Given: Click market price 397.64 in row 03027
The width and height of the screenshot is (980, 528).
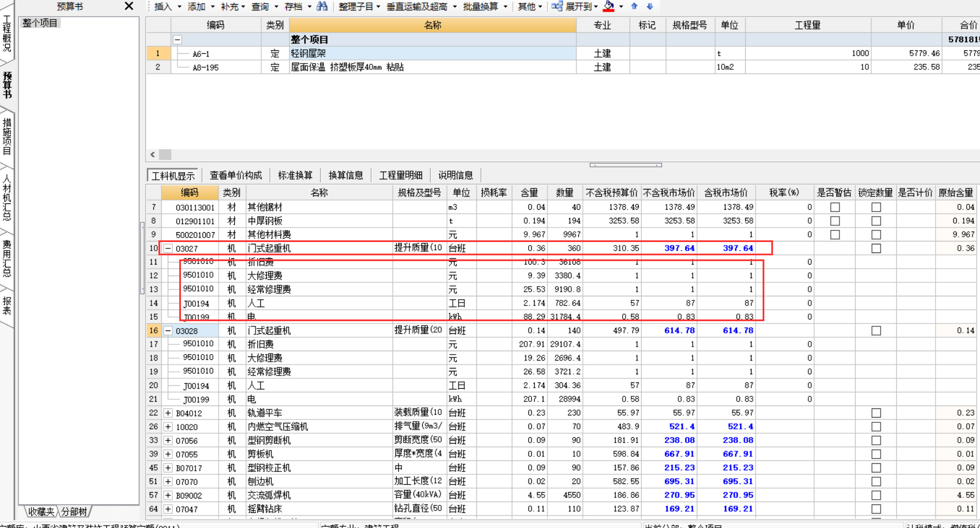Looking at the screenshot, I should pyautogui.click(x=669, y=248).
